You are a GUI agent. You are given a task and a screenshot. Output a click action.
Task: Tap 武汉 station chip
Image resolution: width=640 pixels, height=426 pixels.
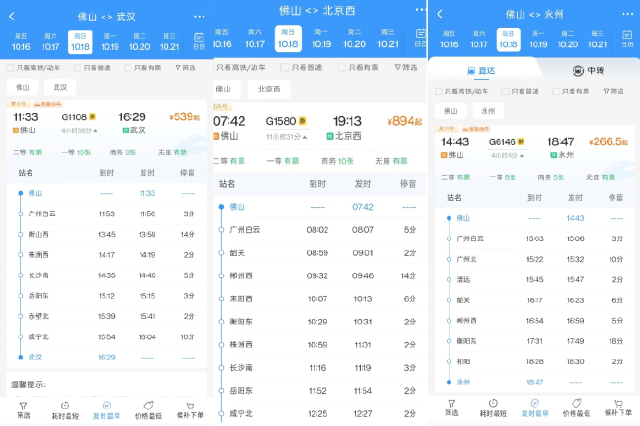coord(60,87)
